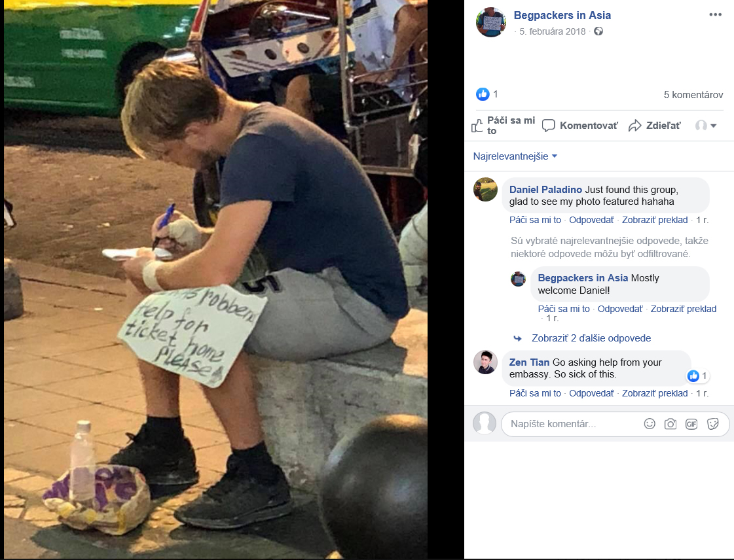Click like reaction on Zen Tian's comment
The image size is (734, 560).
point(693,376)
